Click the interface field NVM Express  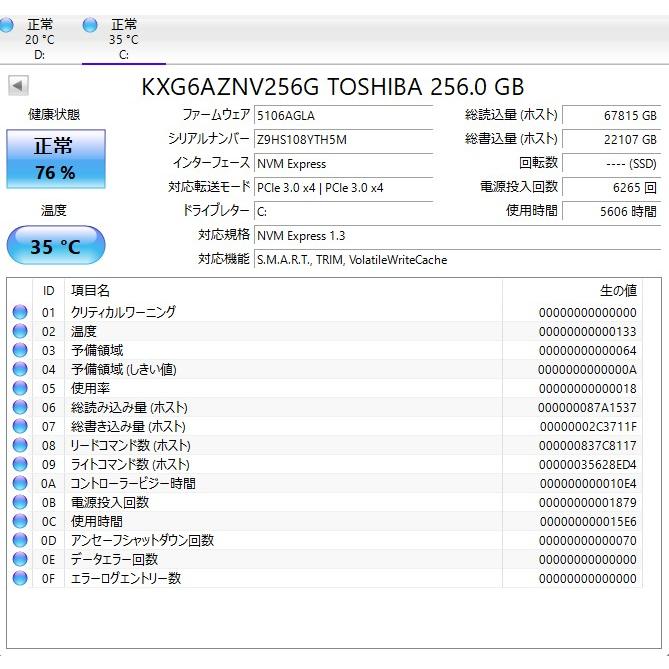tap(343, 163)
